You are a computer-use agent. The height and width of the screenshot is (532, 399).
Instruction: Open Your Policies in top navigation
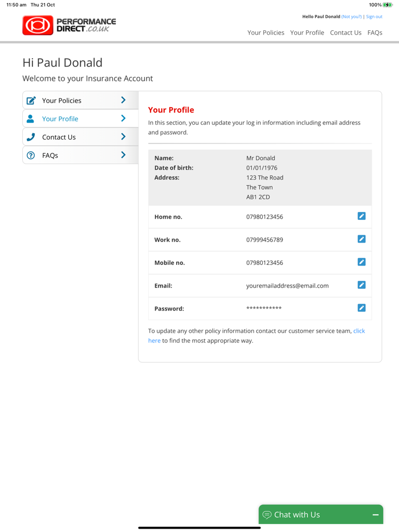[x=266, y=32]
